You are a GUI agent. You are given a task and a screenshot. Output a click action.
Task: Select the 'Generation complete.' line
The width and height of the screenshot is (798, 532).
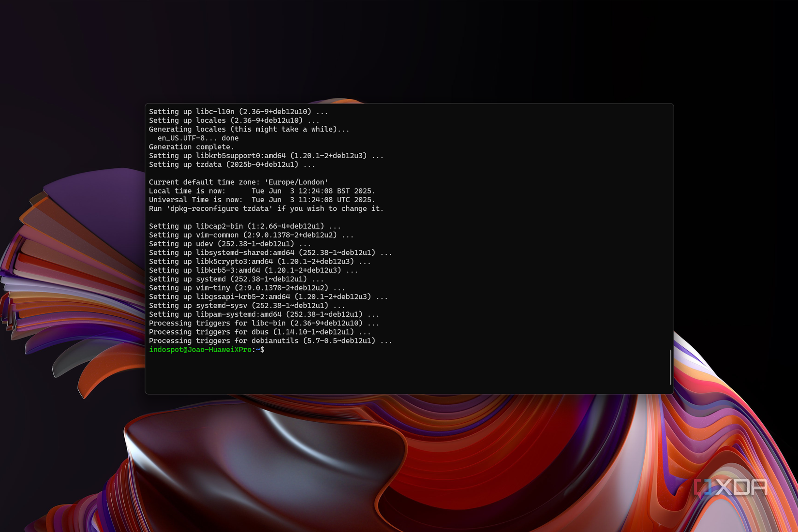point(191,147)
